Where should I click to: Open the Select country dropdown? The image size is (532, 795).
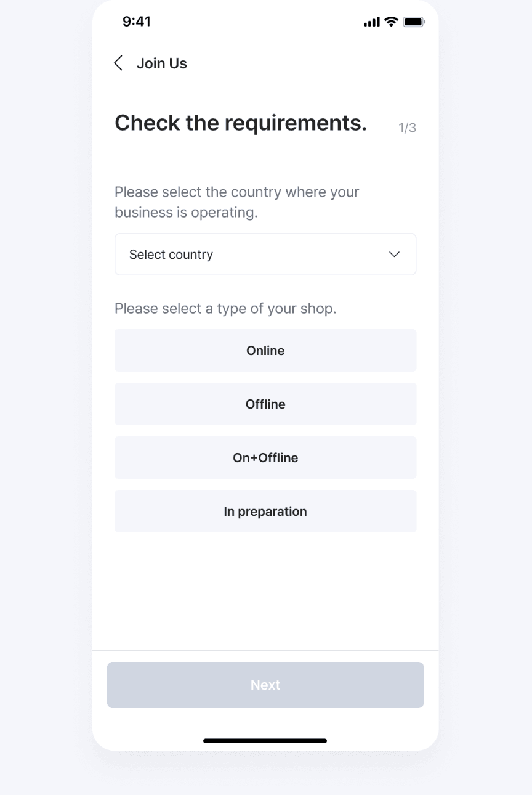265,254
